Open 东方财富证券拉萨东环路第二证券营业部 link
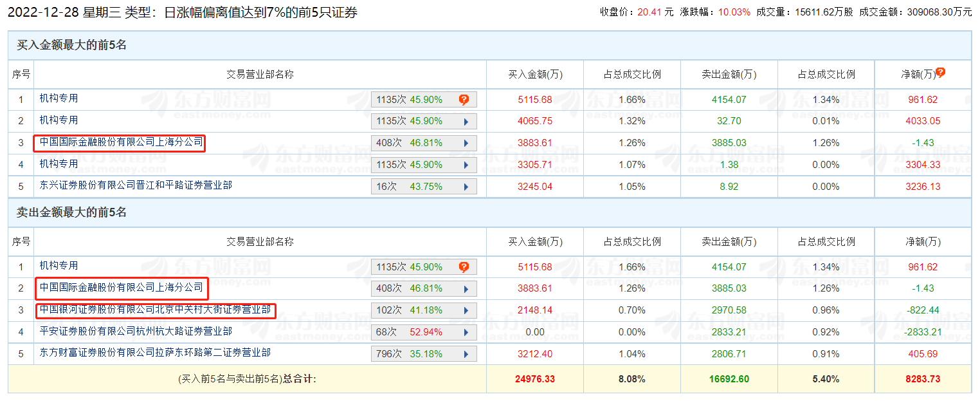The image size is (980, 401). [x=155, y=353]
